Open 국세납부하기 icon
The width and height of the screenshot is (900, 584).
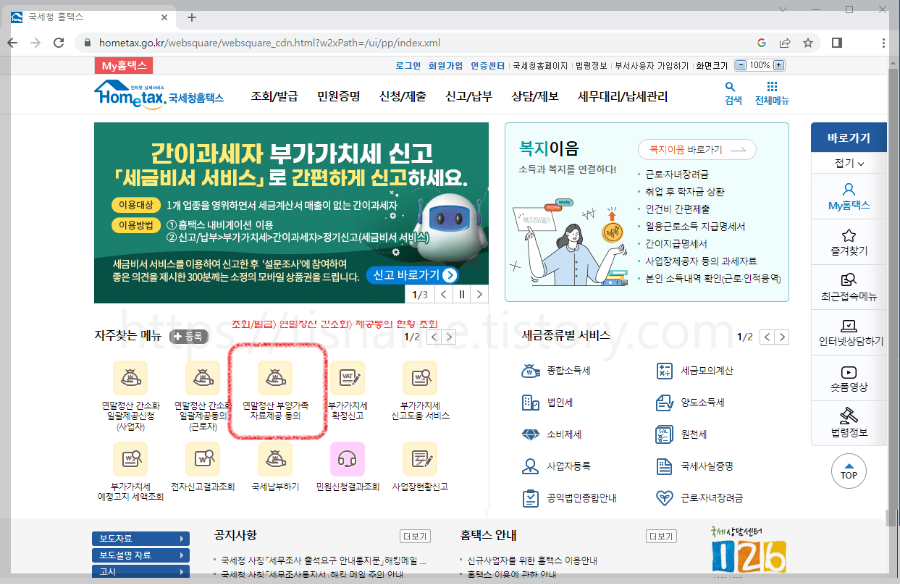pos(276,459)
